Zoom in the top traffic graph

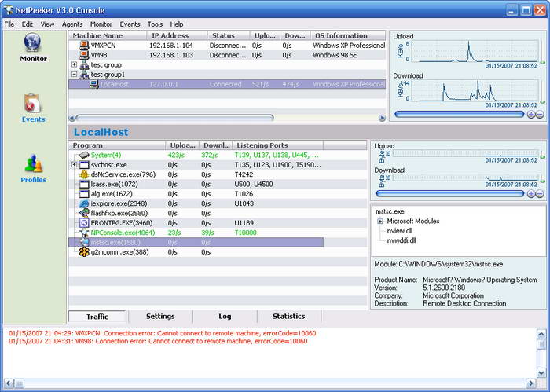531,115
